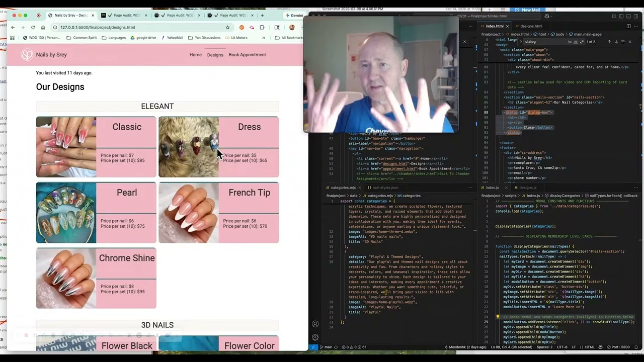The width and height of the screenshot is (644, 362).
Task: Close the index.html editor tab
Action: 507,26
